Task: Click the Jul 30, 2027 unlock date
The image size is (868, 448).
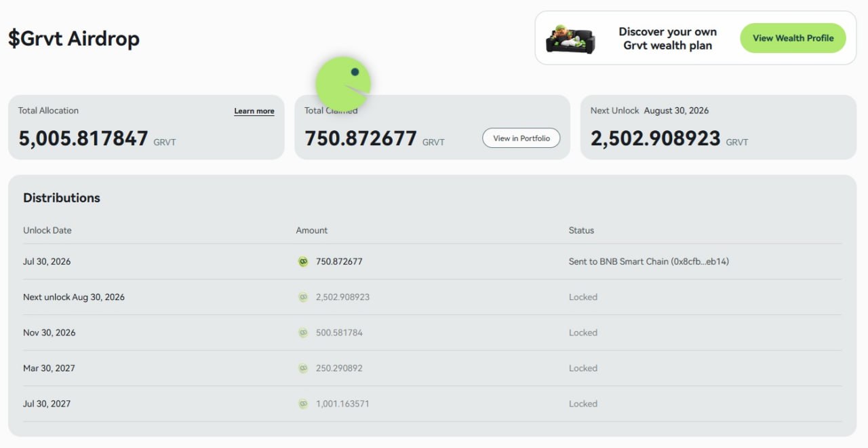Action: pos(47,403)
